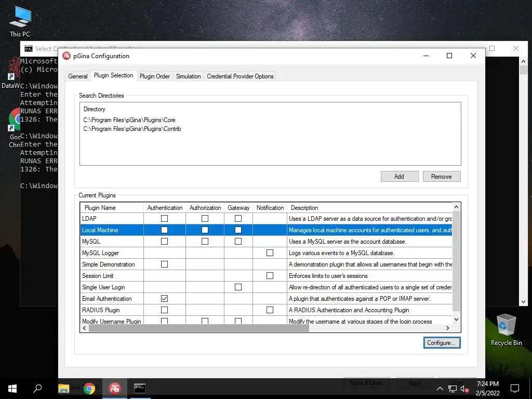Viewport: 532px width, 399px height.
Task: Check Local Machine Authorization box
Action: click(205, 230)
